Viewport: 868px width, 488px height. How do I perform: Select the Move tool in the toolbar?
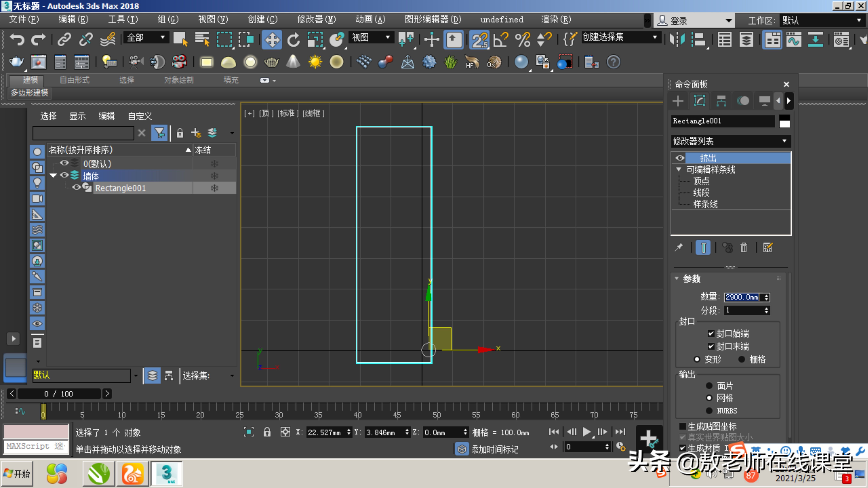pyautogui.click(x=272, y=39)
